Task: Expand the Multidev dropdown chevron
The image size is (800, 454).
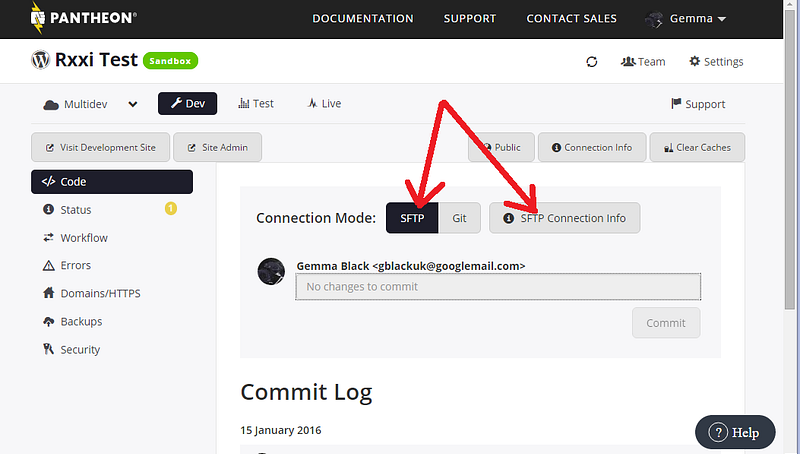Action: point(133,104)
